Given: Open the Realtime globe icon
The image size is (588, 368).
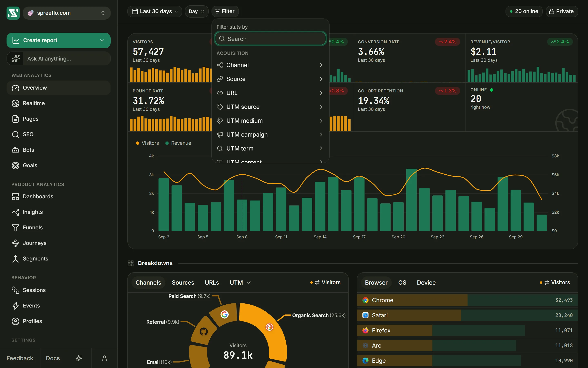Looking at the screenshot, I should tap(15, 103).
